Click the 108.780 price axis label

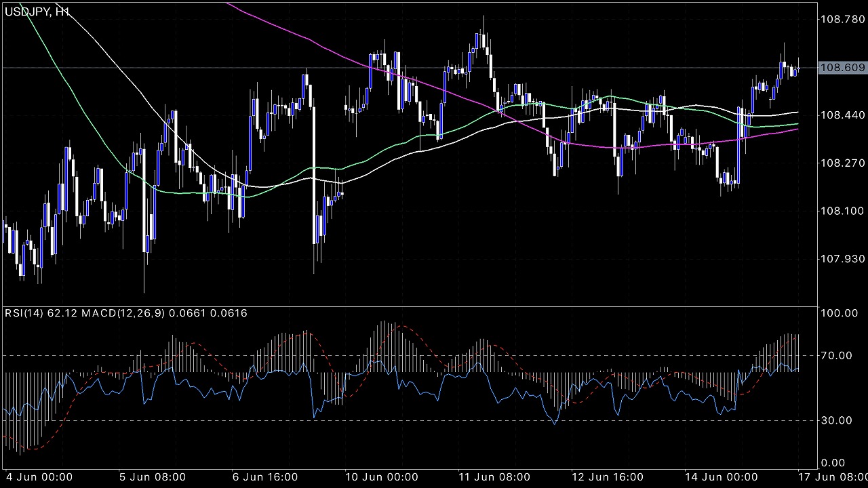[x=842, y=20]
